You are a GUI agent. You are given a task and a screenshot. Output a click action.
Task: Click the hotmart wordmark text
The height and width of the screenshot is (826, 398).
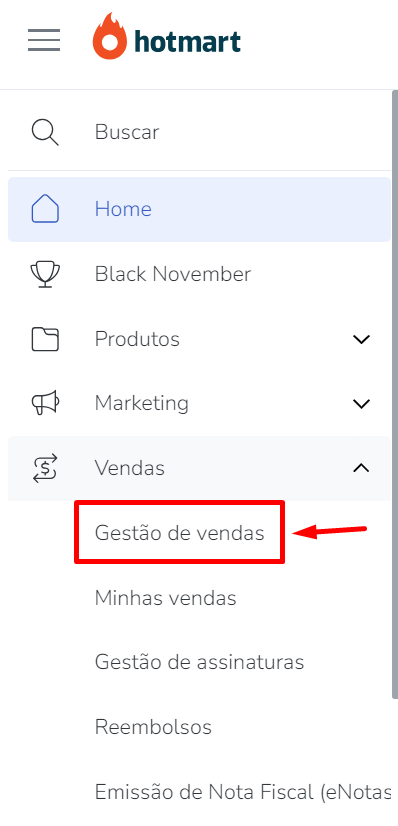pyautogui.click(x=187, y=41)
